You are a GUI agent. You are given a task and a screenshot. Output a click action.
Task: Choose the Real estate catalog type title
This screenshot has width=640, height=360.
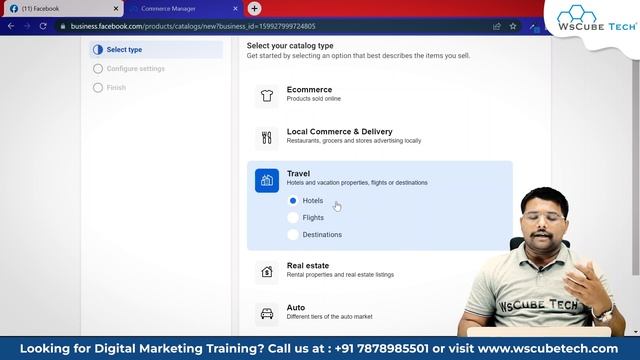click(307, 265)
